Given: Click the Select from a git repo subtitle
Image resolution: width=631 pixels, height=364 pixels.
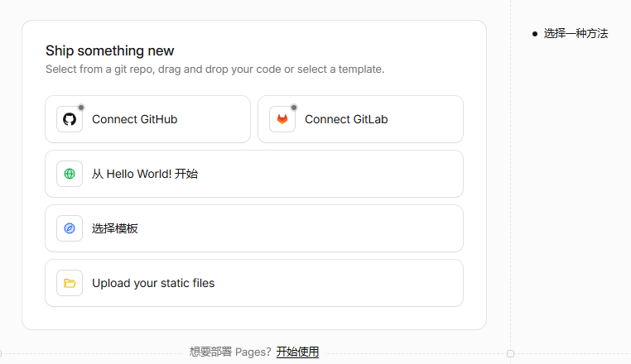Looking at the screenshot, I should coord(215,69).
